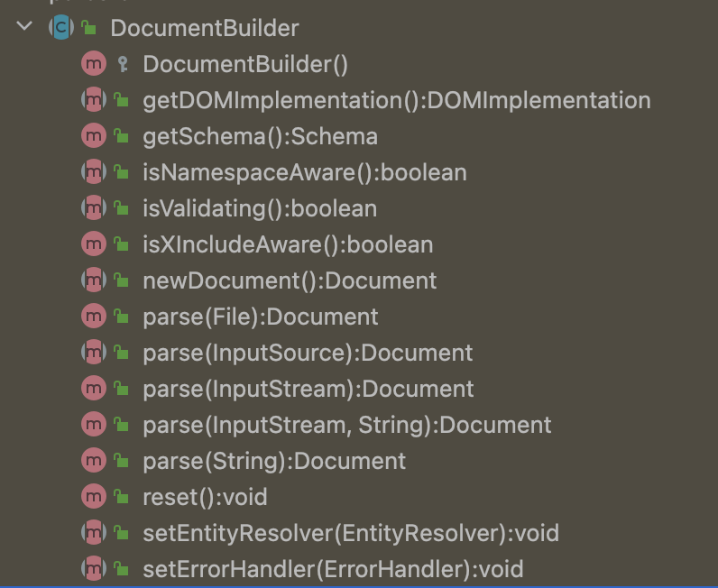Select isNamespaceAware():boolean method
This screenshot has height=588, width=718.
[x=305, y=172]
